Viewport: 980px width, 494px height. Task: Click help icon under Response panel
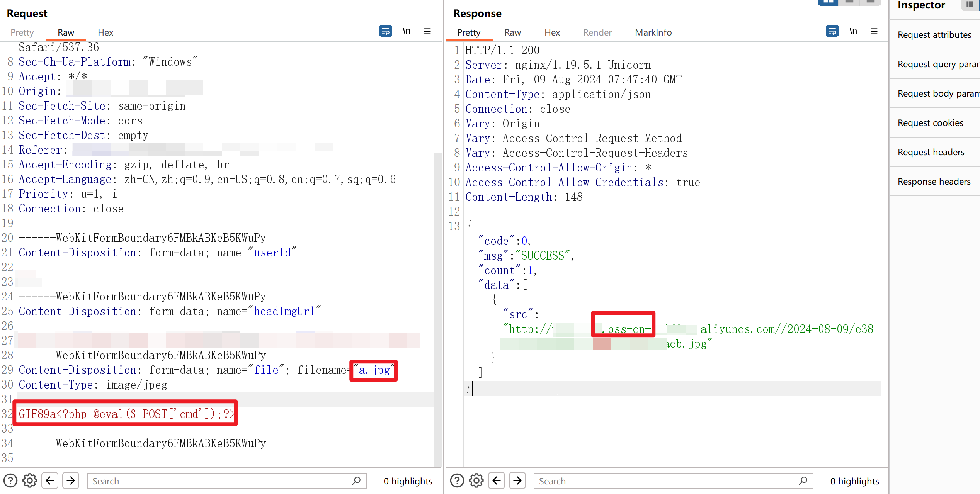point(457,481)
